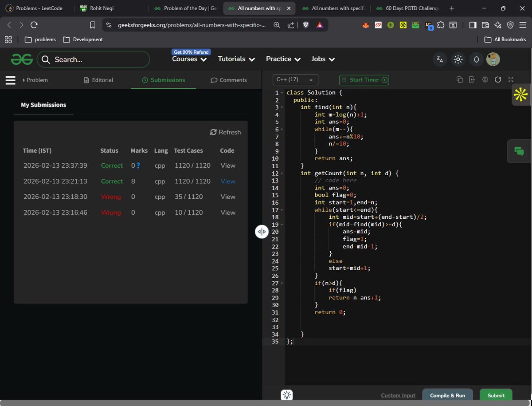Screen dimensions: 532x406
Task: Collapse the code fold arrow on line 17
Action: [x=282, y=210]
